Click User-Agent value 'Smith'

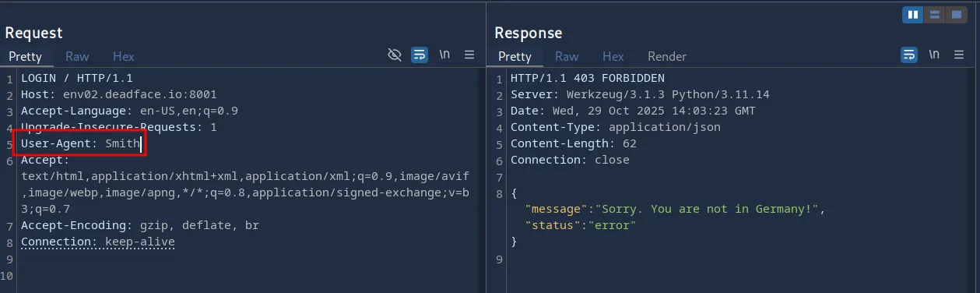pyautogui.click(x=123, y=143)
